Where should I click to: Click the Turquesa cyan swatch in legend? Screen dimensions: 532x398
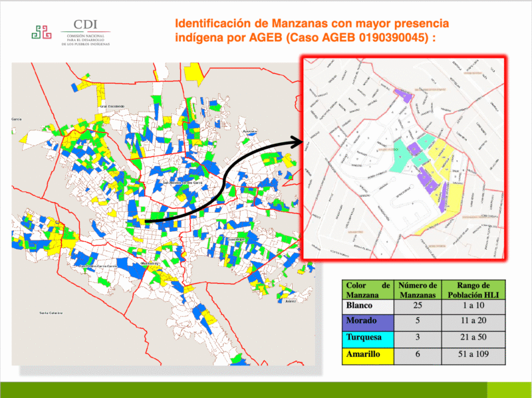366,340
